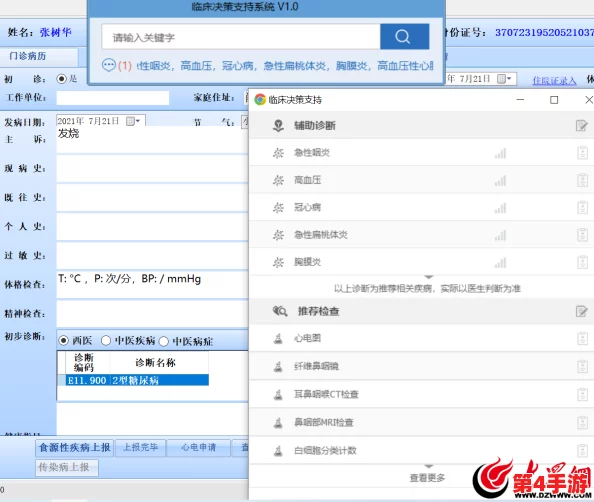Click the 工作单位 input field
Viewport: 594px width, 502px height.
tap(113, 98)
